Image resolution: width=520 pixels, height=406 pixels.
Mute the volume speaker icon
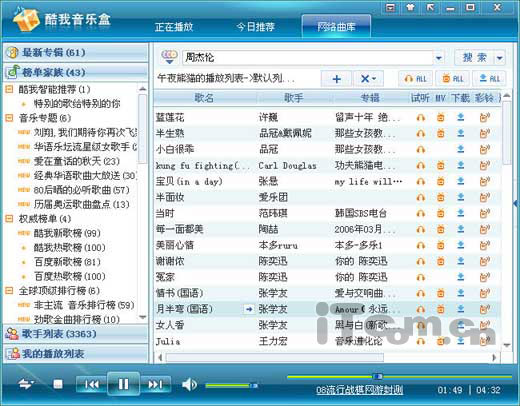(189, 385)
